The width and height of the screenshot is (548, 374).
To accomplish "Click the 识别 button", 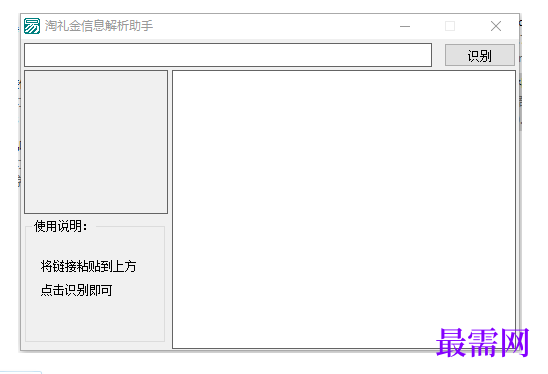I will click(x=480, y=55).
